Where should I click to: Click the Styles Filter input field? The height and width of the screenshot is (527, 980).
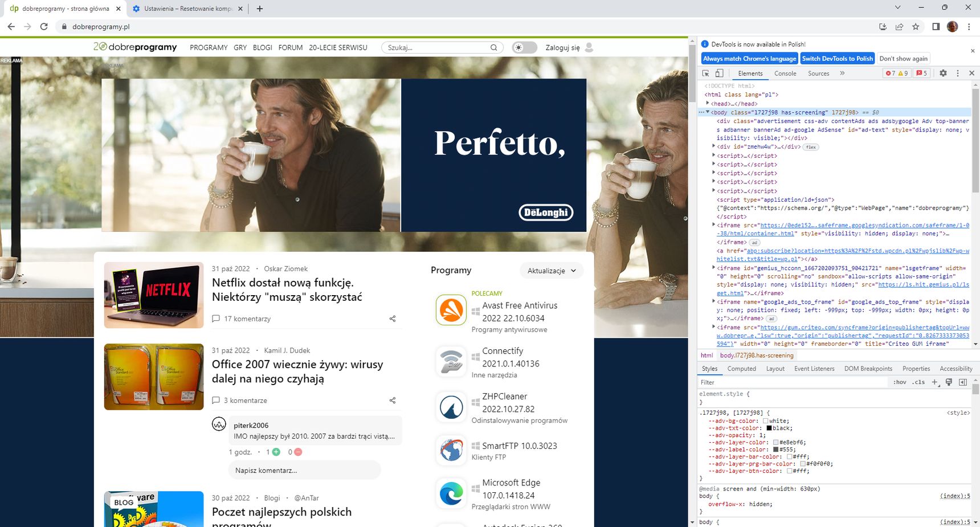793,382
